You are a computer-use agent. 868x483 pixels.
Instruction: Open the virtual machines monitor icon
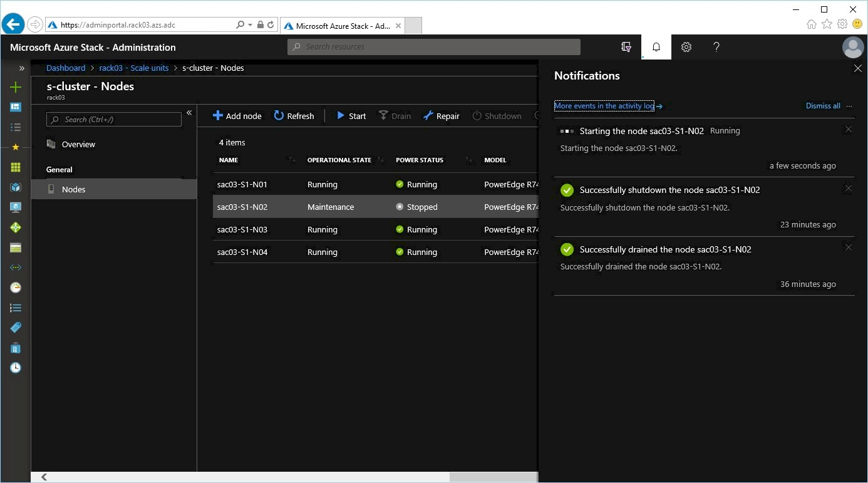tap(16, 207)
